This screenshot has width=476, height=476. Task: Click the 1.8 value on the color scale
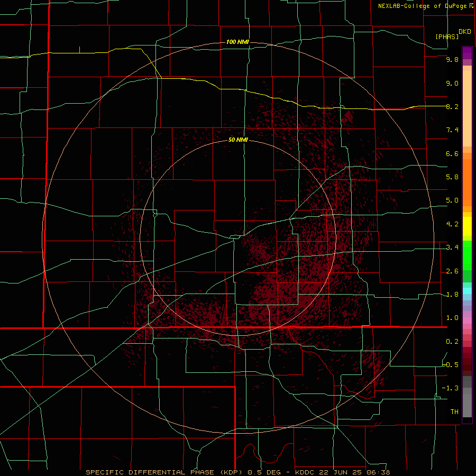point(452,295)
